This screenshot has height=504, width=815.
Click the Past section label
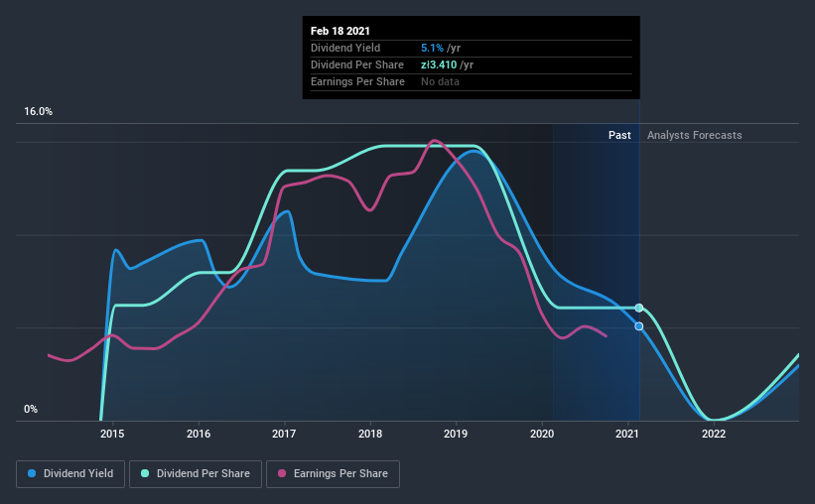pyautogui.click(x=619, y=135)
